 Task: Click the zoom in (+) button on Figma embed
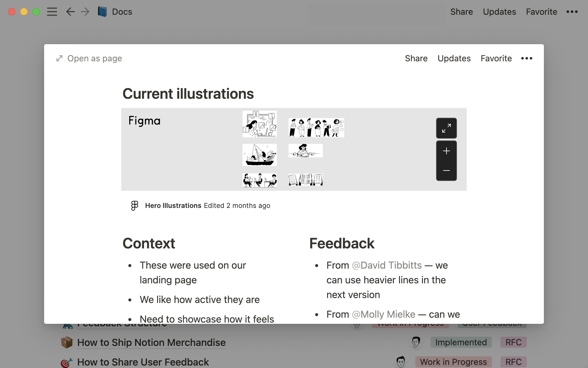(x=447, y=151)
